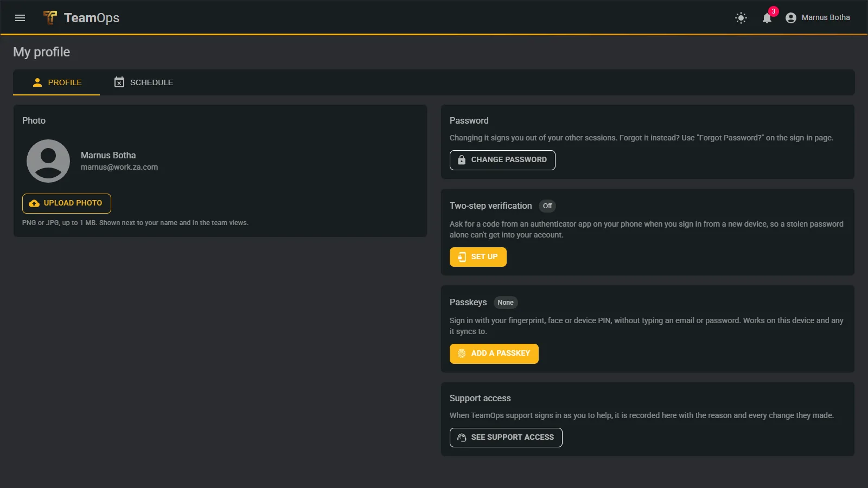Open notifications bell with 3 badge
868x488 pixels.
[x=767, y=18]
